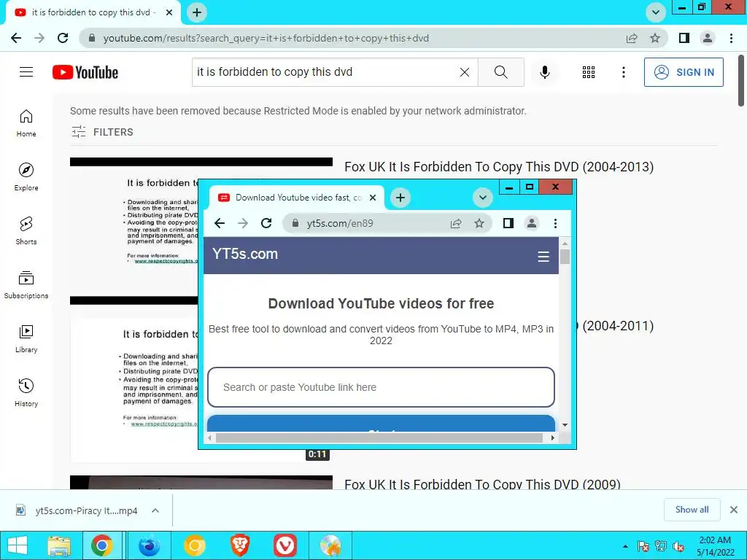Click the muted volume tray icon
747x560 pixels.
coord(678,546)
